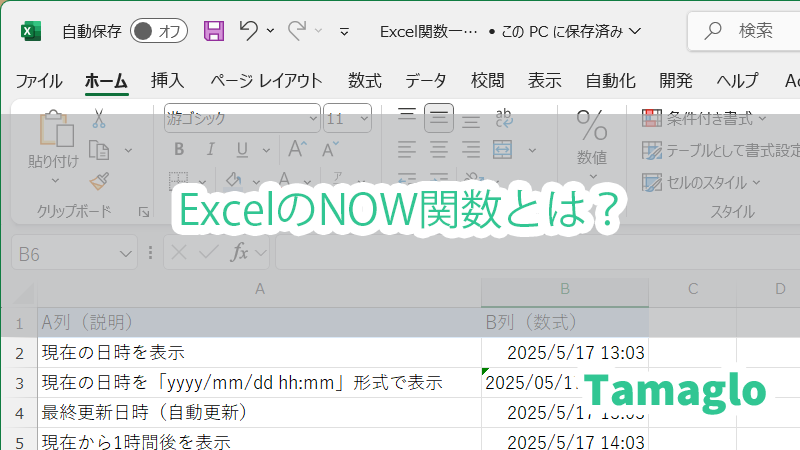Click the Save floppy disk icon
The image size is (800, 450).
tap(214, 31)
